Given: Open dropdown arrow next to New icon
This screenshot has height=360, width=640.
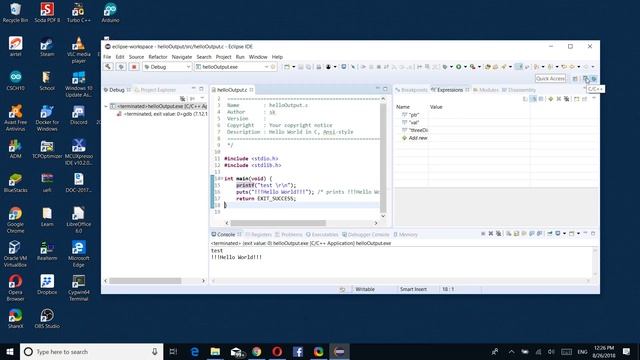Looking at the screenshot, I should tap(293, 67).
